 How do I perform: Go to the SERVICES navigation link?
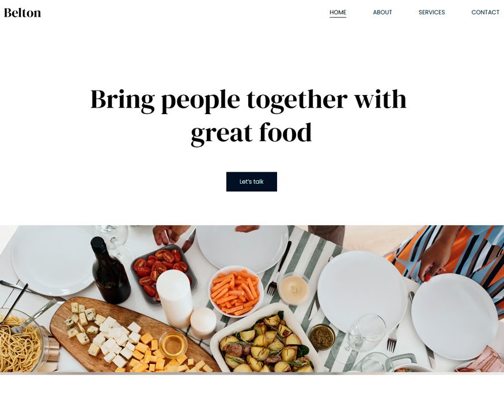point(431,12)
